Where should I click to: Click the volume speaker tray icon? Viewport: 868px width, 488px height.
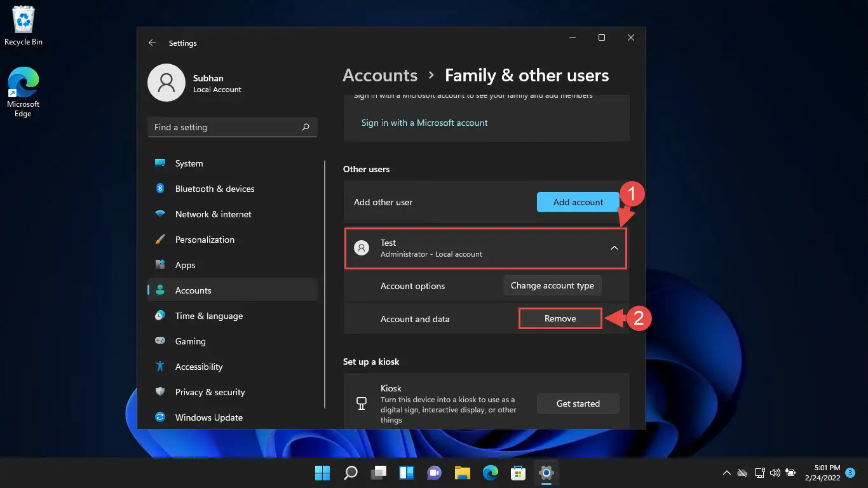pyautogui.click(x=775, y=473)
